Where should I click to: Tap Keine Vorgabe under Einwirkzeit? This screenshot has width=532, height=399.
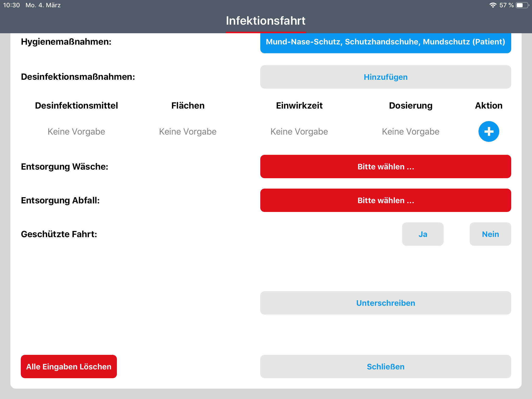pos(299,132)
